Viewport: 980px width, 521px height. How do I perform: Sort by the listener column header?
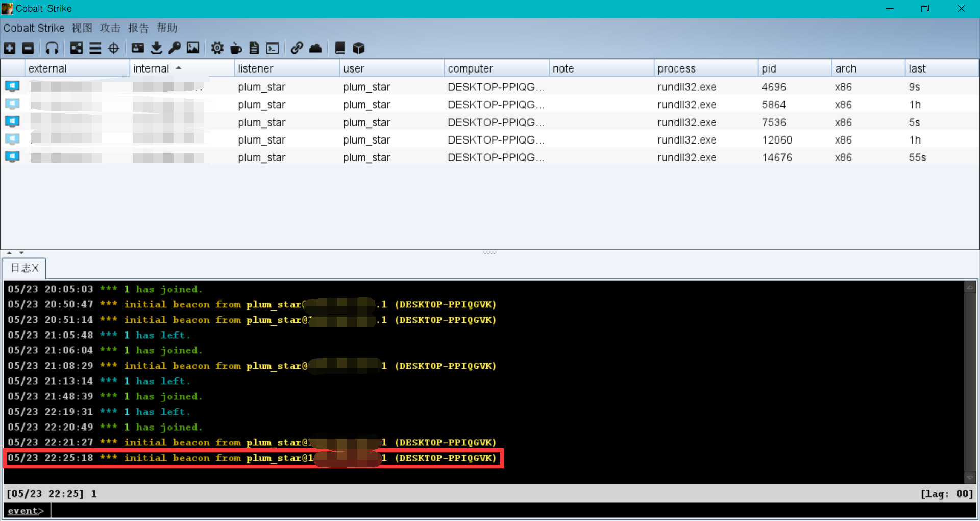(287, 68)
